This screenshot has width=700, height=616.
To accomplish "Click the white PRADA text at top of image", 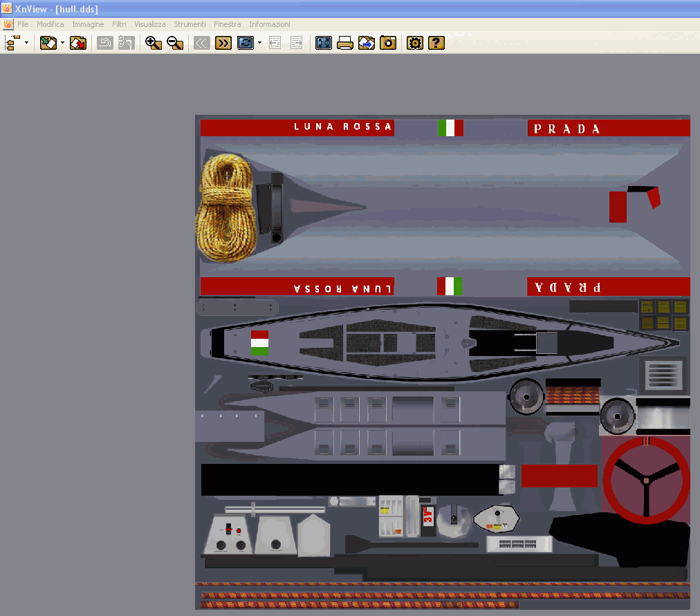I will tap(567, 129).
